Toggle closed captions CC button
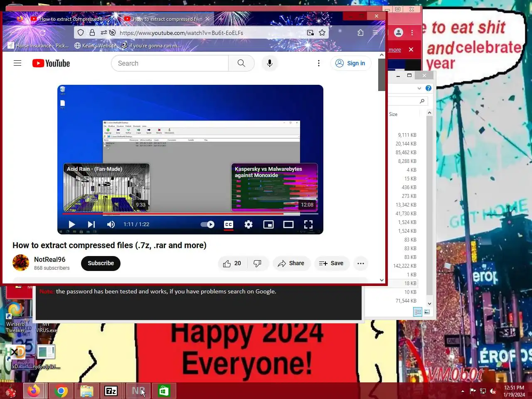Screen dimensions: 532x399 (x=229, y=224)
